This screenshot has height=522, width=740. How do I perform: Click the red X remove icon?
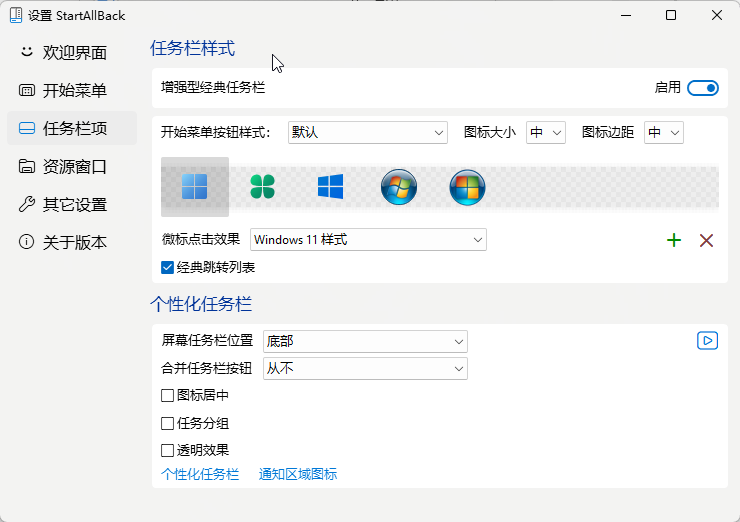coord(706,240)
